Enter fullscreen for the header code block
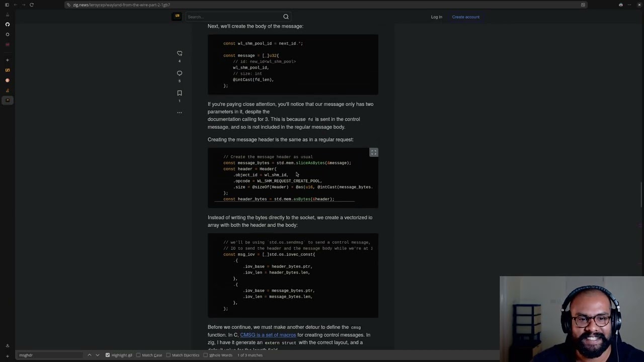Image resolution: width=644 pixels, height=362 pixels. pyautogui.click(x=374, y=152)
